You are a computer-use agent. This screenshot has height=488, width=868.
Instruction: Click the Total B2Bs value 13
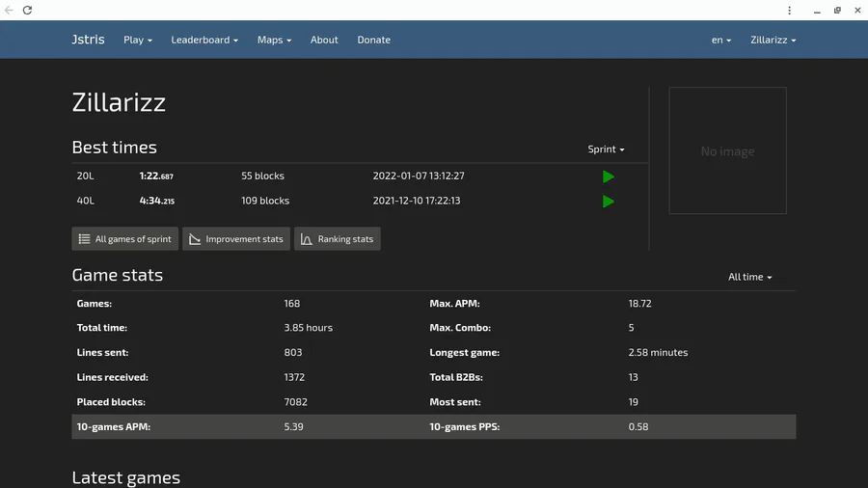[634, 377]
